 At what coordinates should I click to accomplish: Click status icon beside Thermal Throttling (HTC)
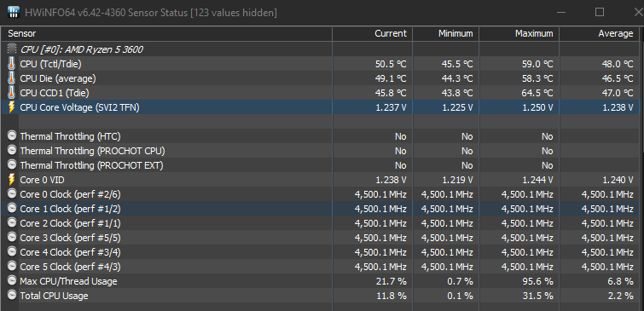(12, 136)
